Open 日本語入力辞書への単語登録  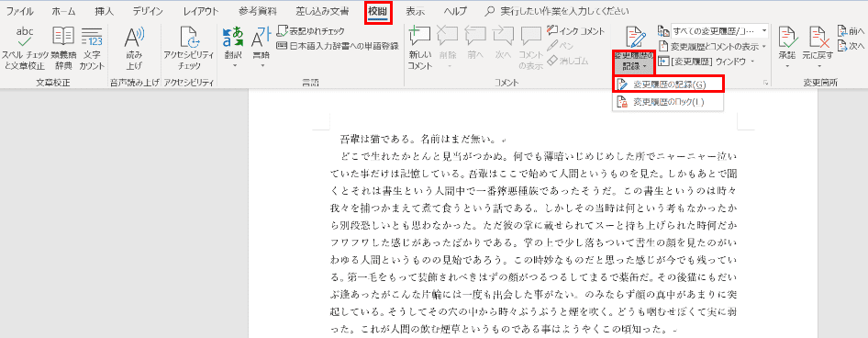337,46
